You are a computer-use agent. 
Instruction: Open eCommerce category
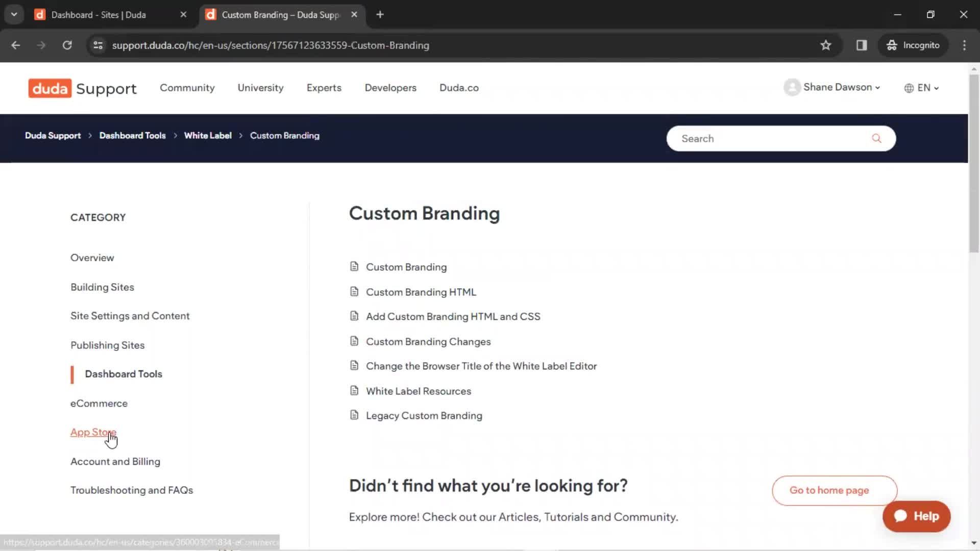pos(99,403)
